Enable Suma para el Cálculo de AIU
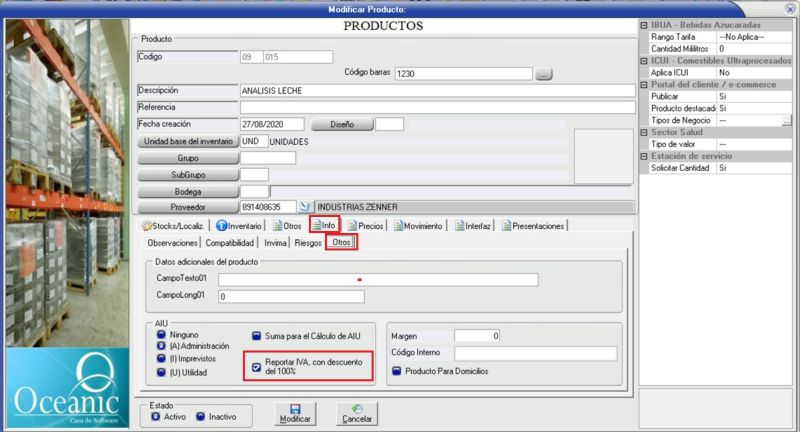The width and height of the screenshot is (800, 432). 257,336
